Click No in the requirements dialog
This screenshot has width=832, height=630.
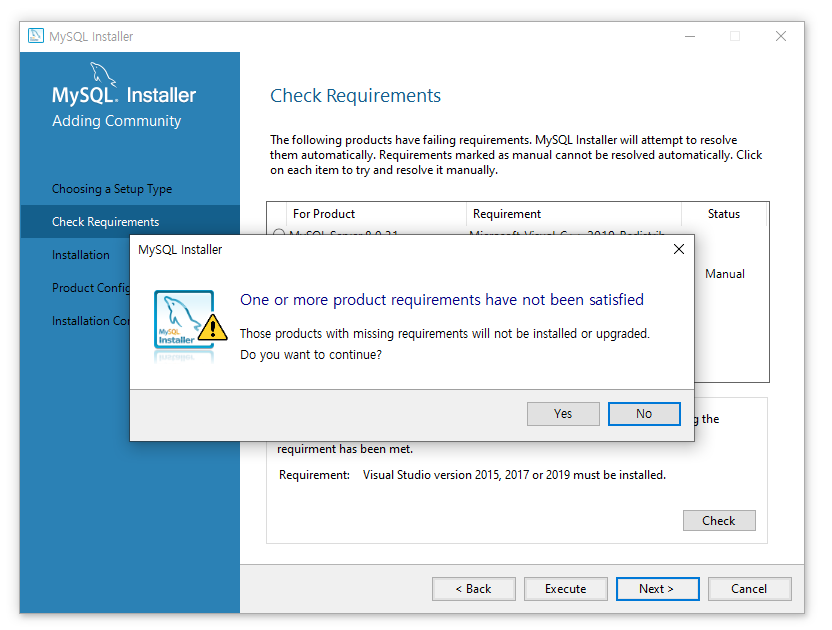pyautogui.click(x=644, y=413)
